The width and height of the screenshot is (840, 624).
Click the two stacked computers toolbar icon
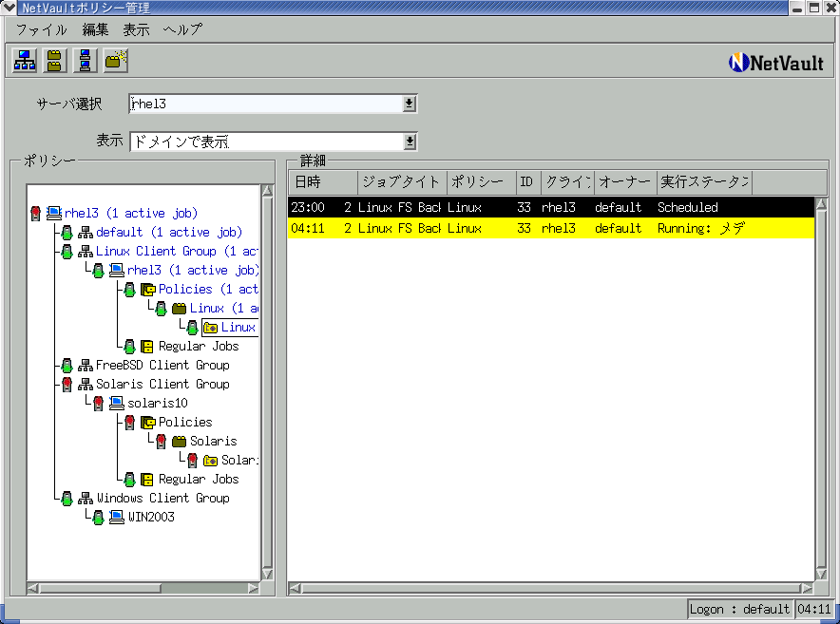click(x=86, y=61)
